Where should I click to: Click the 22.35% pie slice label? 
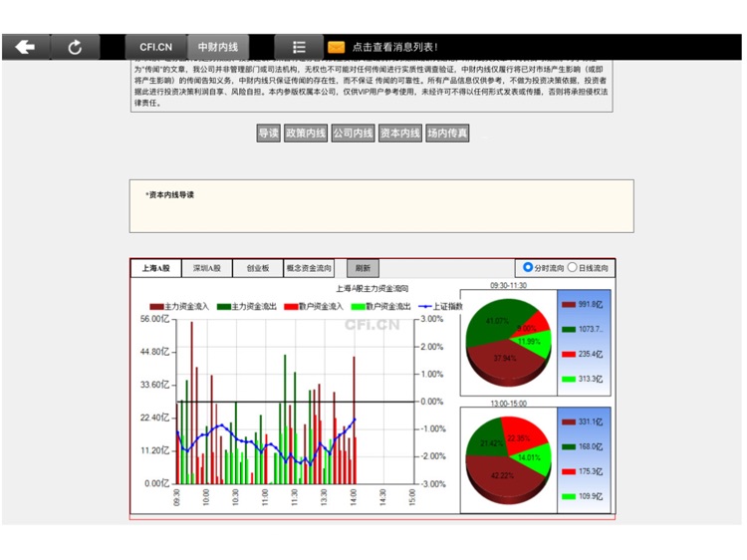[x=519, y=438]
